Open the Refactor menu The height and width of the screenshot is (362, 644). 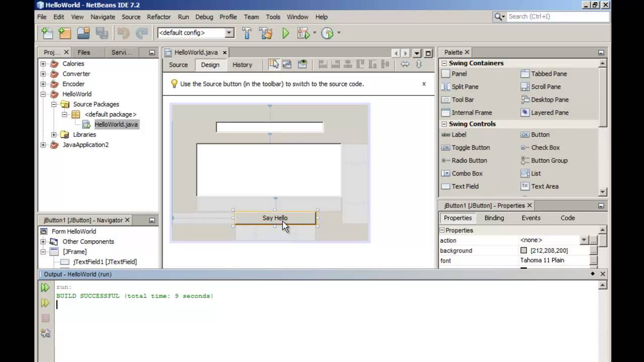(x=158, y=17)
